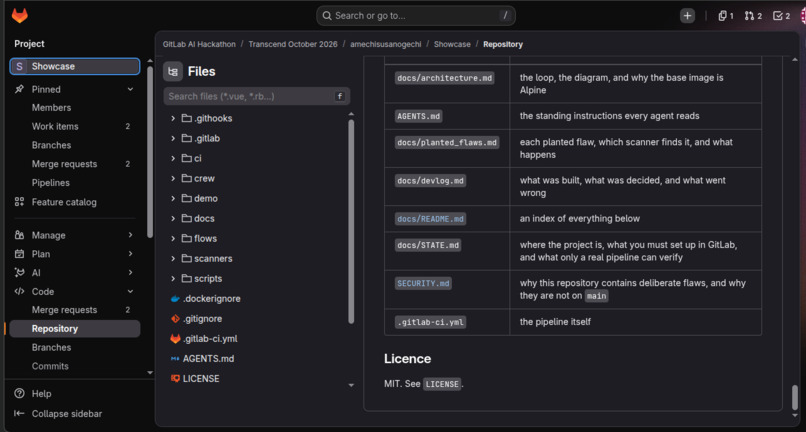The width and height of the screenshot is (806, 432).
Task: Open the to-do list counter icon
Action: tap(781, 16)
